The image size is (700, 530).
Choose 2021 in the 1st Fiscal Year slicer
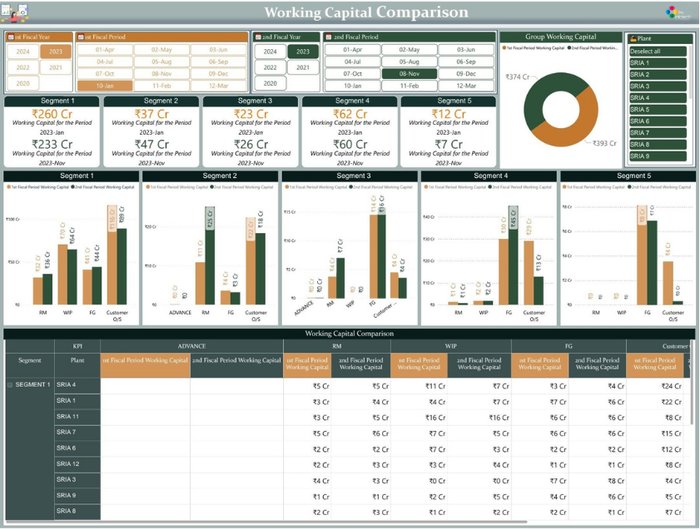[x=56, y=67]
